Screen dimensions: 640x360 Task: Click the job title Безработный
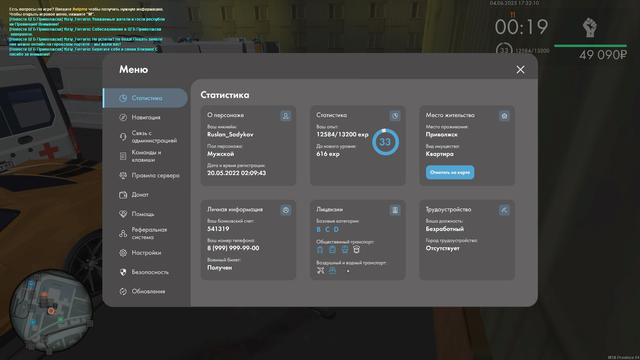click(445, 229)
